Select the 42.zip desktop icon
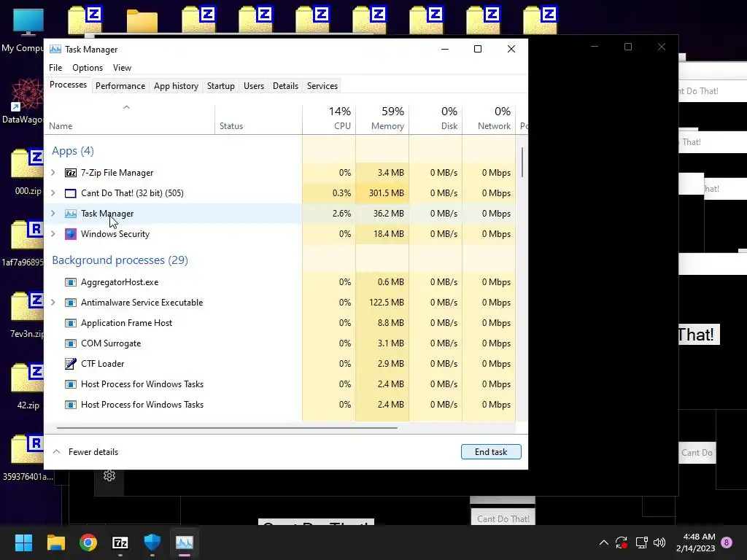This screenshot has height=560, width=747. (x=28, y=386)
